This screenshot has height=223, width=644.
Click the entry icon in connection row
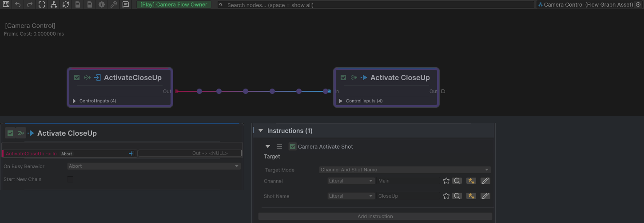tap(131, 154)
